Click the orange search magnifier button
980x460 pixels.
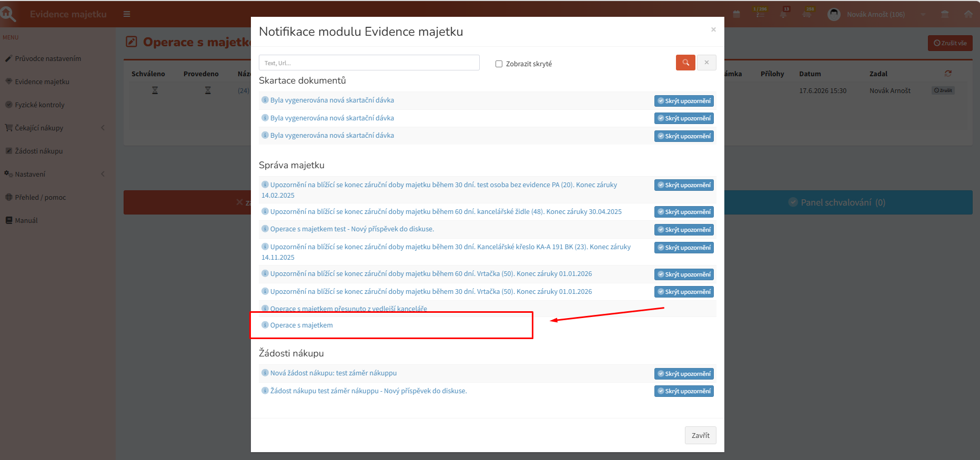coord(685,63)
